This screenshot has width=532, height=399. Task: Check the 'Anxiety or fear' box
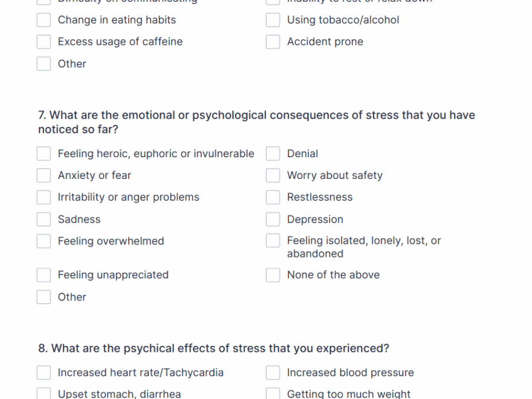click(x=43, y=175)
